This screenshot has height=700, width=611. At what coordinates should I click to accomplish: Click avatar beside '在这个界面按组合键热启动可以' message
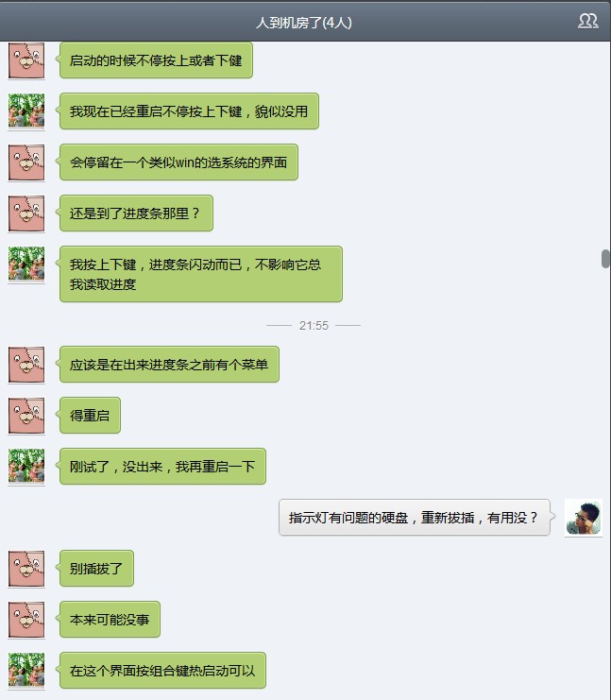click(x=26, y=670)
